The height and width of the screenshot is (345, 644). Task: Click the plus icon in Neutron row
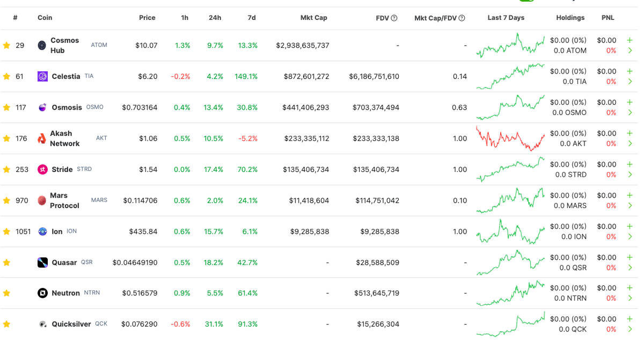click(x=630, y=288)
